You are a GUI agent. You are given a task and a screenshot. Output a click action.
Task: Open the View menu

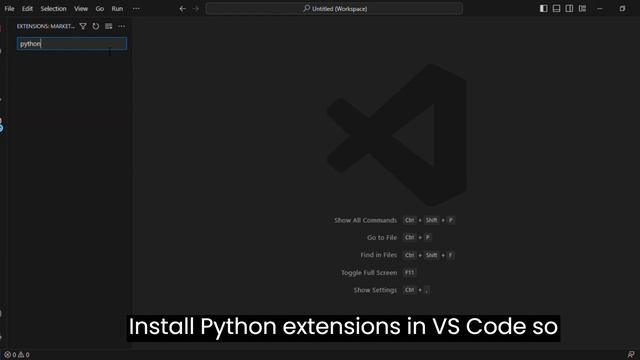pyautogui.click(x=81, y=9)
